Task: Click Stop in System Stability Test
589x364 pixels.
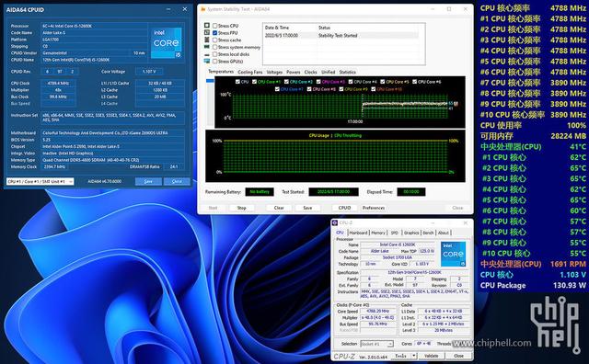Action: click(241, 208)
